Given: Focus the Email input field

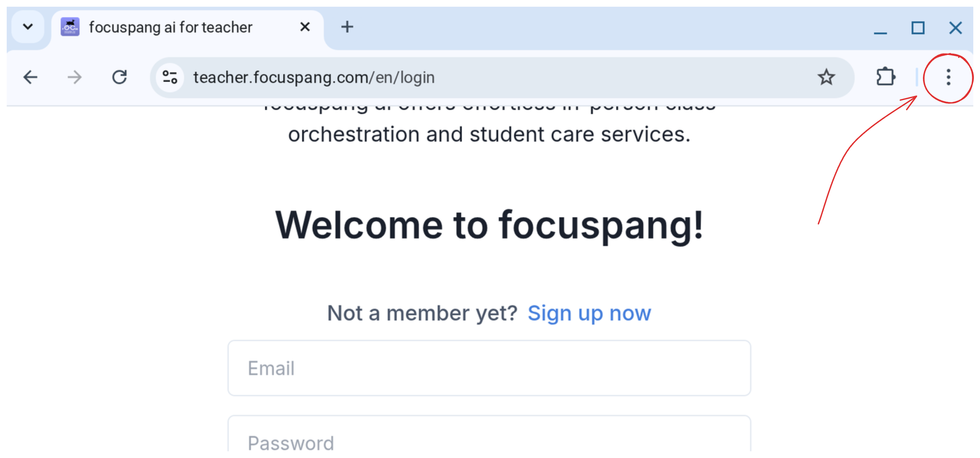Looking at the screenshot, I should (x=489, y=368).
